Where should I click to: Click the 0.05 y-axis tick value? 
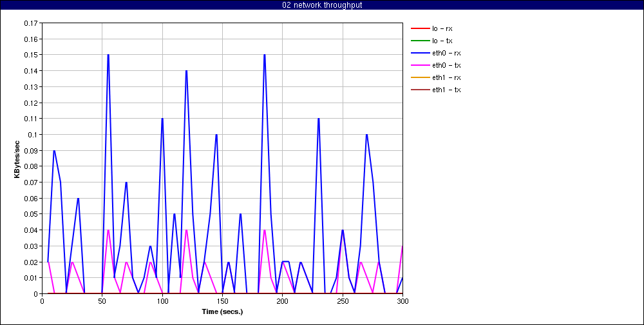[31, 214]
